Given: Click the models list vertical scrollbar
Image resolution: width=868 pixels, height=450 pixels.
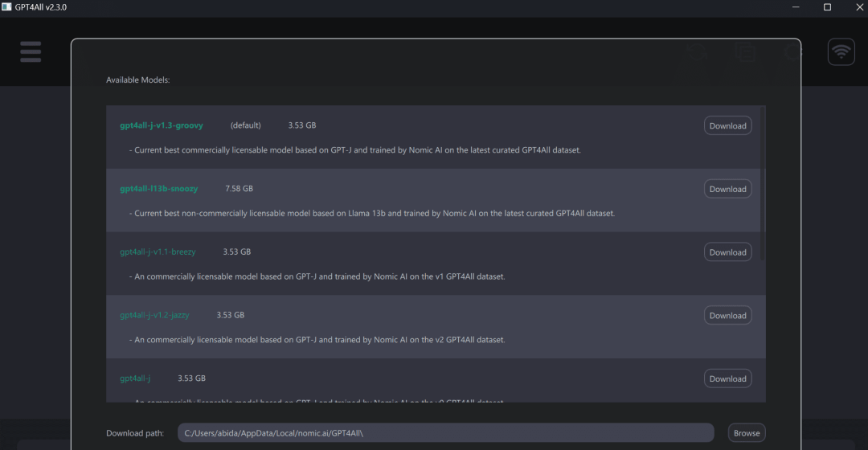Looking at the screenshot, I should 763,185.
